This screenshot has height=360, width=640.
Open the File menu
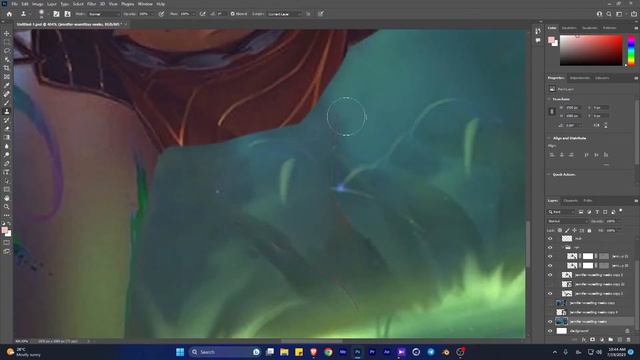click(x=14, y=4)
